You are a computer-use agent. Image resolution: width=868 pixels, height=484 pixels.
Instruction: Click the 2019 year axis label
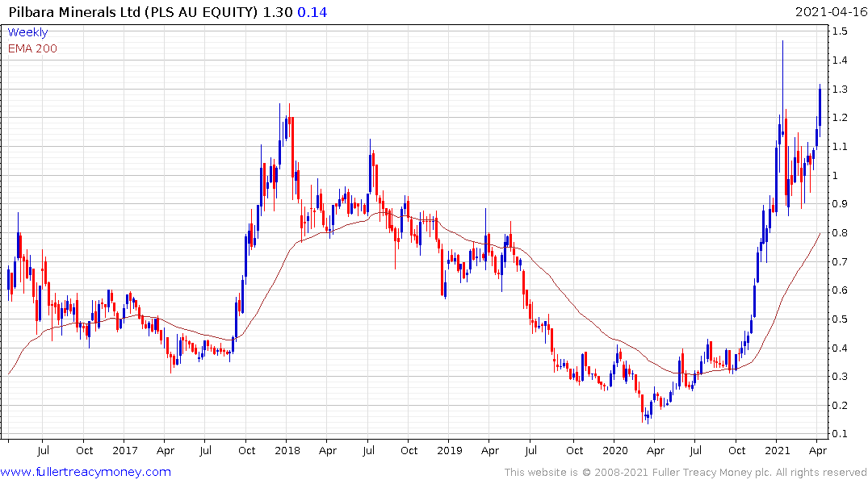click(x=449, y=450)
